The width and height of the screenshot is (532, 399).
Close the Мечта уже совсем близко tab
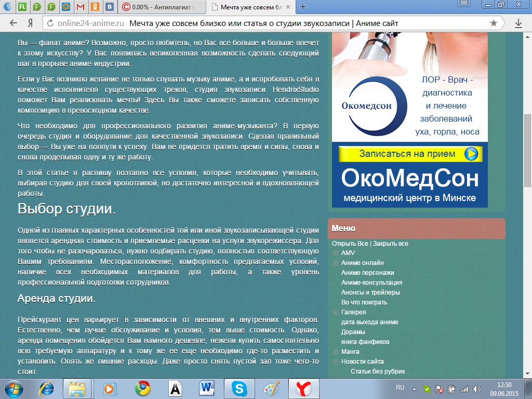click(x=288, y=7)
